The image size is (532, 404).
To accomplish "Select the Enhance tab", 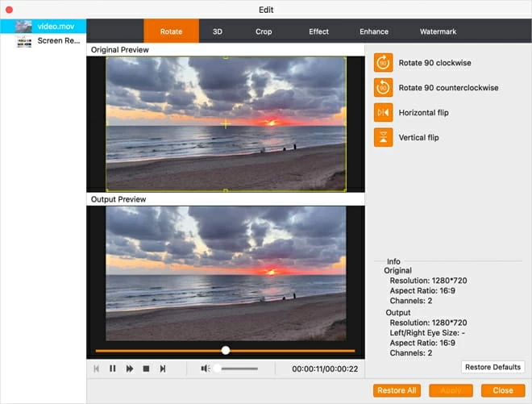I will coord(374,31).
